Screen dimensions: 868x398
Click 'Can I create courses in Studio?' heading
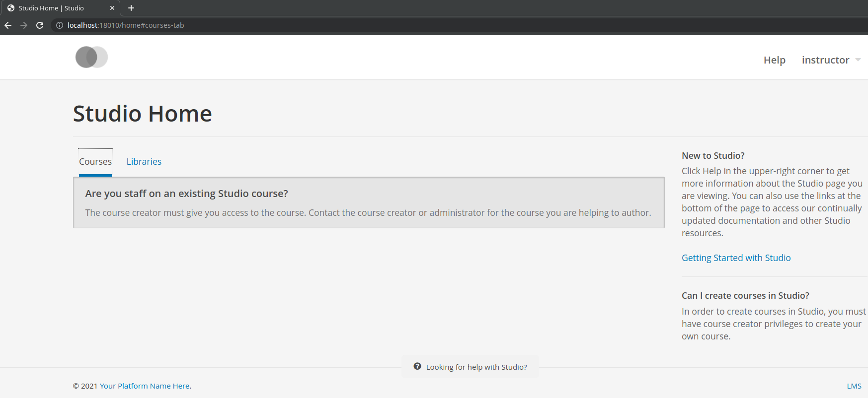tap(745, 296)
